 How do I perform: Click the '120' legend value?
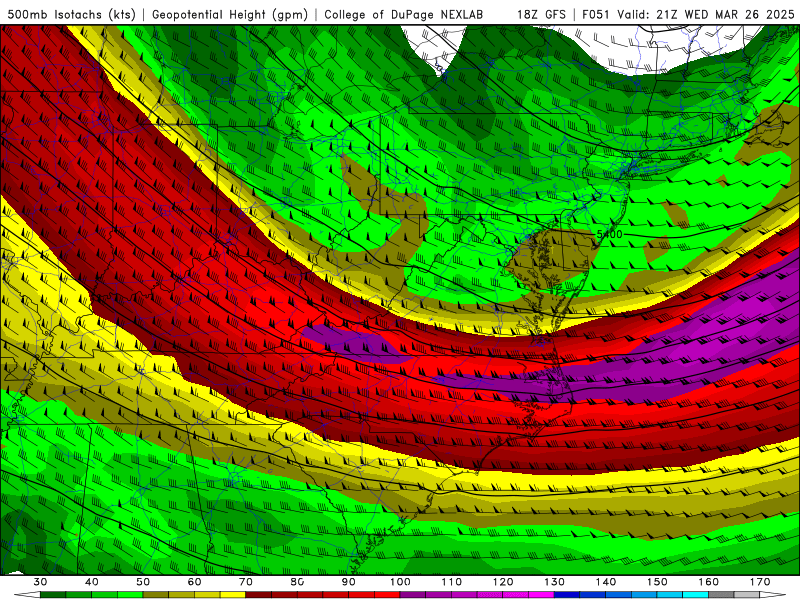(503, 582)
